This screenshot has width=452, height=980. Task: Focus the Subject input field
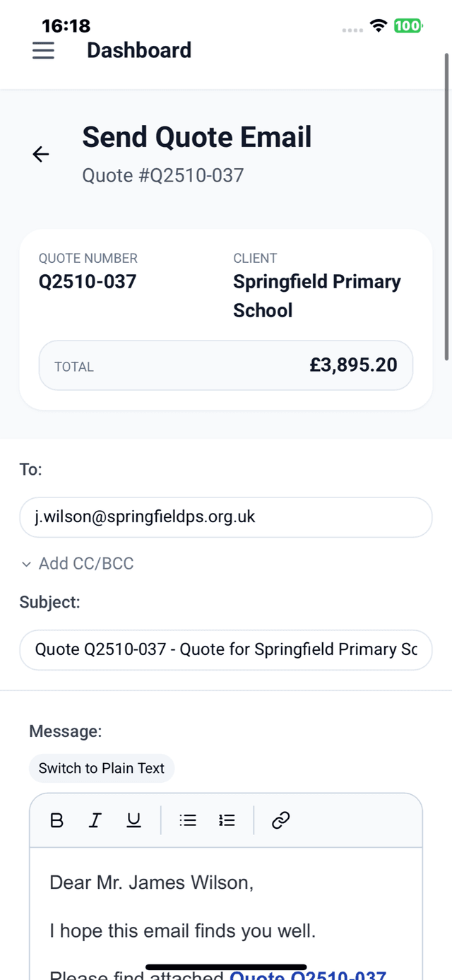tap(225, 649)
